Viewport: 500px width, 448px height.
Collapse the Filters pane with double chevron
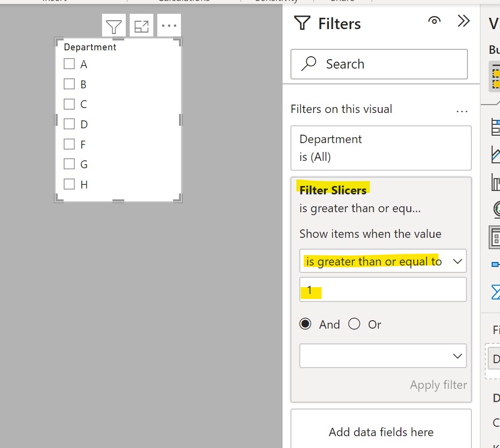click(x=464, y=21)
